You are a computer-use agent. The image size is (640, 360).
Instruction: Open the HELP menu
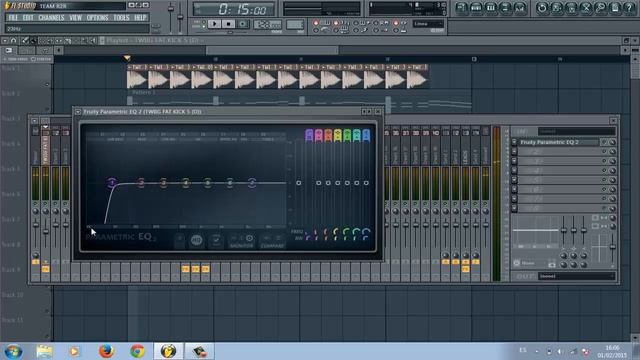click(x=140, y=18)
